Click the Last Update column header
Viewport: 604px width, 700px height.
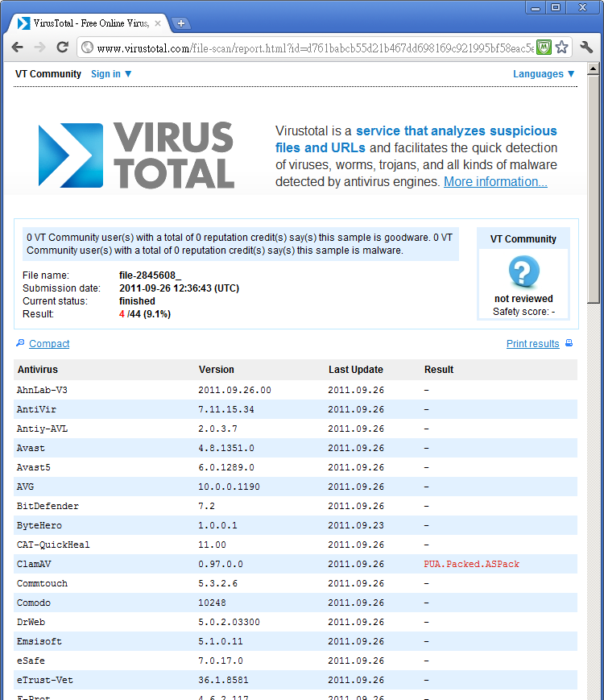(356, 370)
